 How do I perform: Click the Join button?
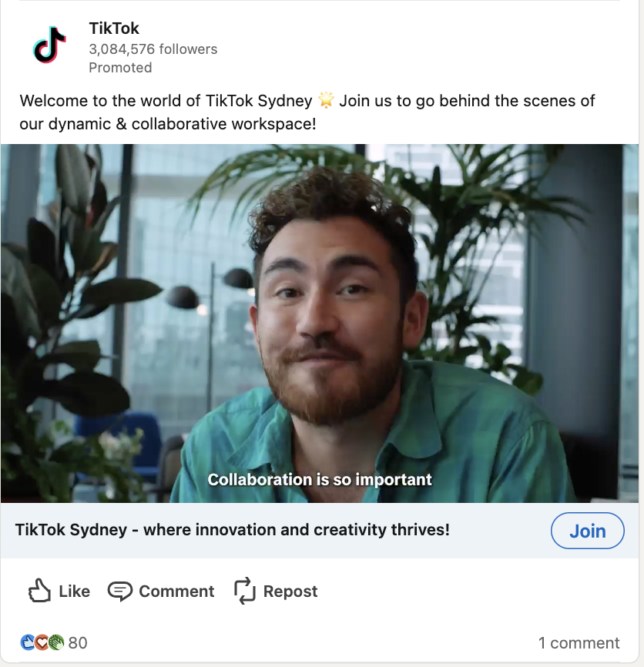[588, 531]
